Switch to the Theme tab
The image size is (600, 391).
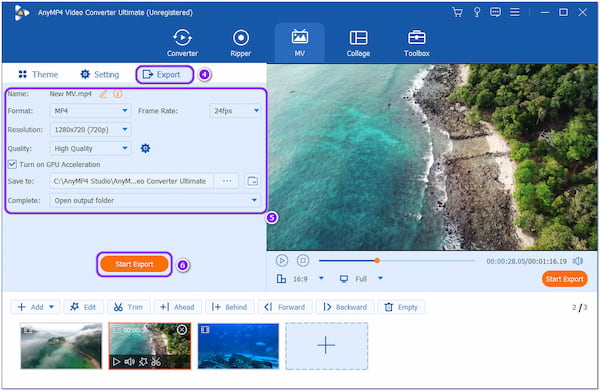[x=38, y=75]
